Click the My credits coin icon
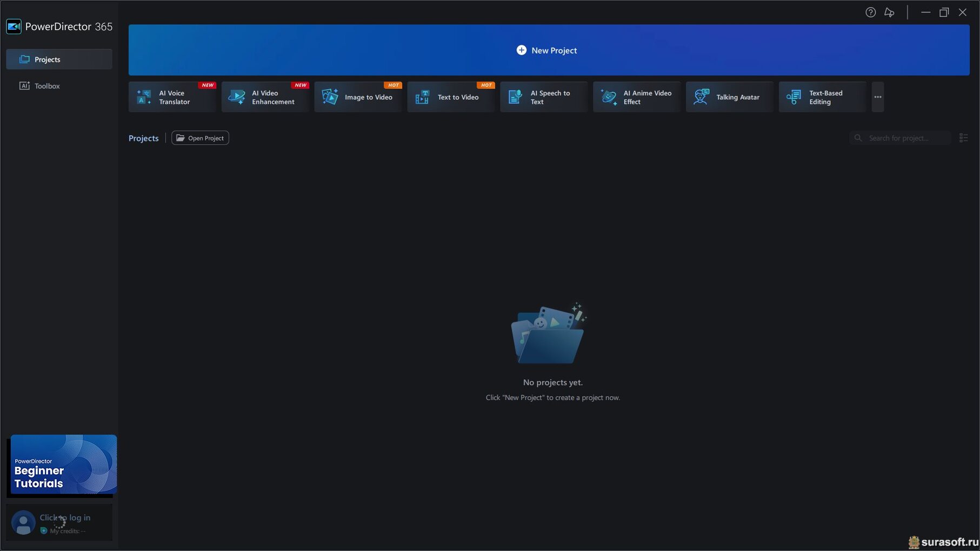 pyautogui.click(x=44, y=531)
